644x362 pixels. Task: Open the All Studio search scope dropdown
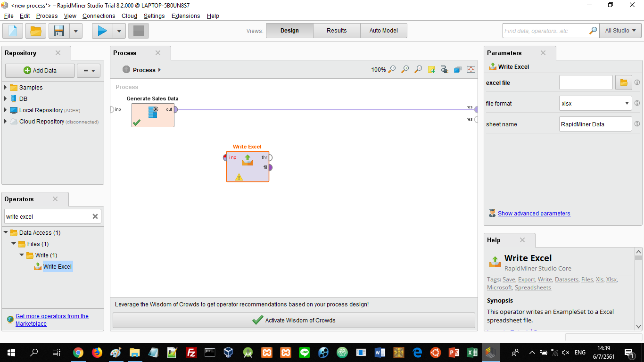620,31
